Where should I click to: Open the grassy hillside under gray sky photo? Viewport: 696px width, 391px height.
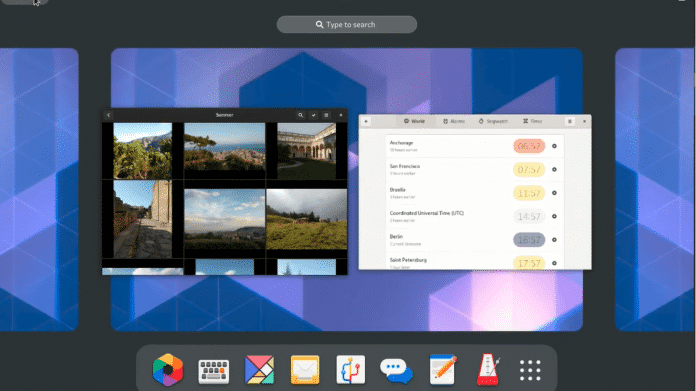coord(306,219)
